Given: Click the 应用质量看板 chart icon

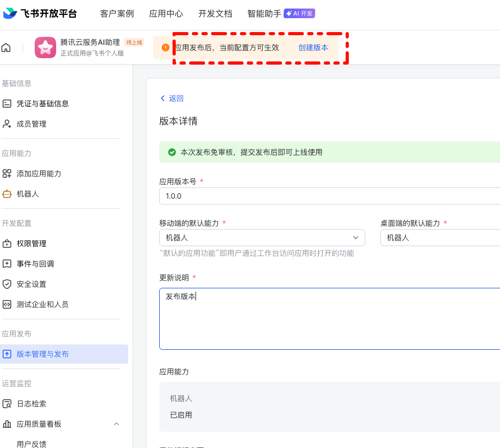Looking at the screenshot, I should 7,424.
